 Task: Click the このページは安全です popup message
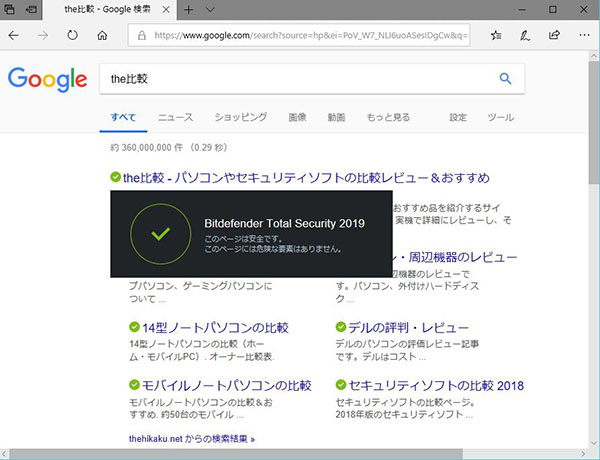(x=243, y=239)
